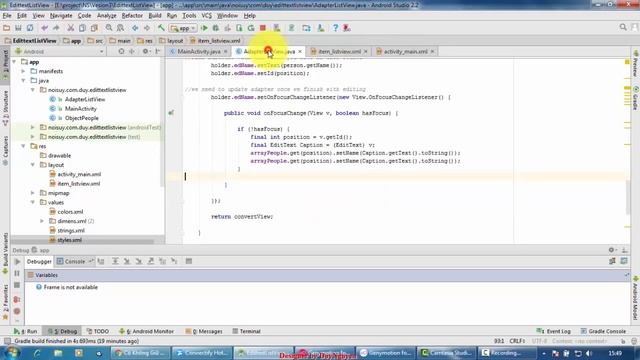Click the Hide project panel icon
Image resolution: width=640 pixels, height=360 pixels.
pyautogui.click(x=158, y=51)
